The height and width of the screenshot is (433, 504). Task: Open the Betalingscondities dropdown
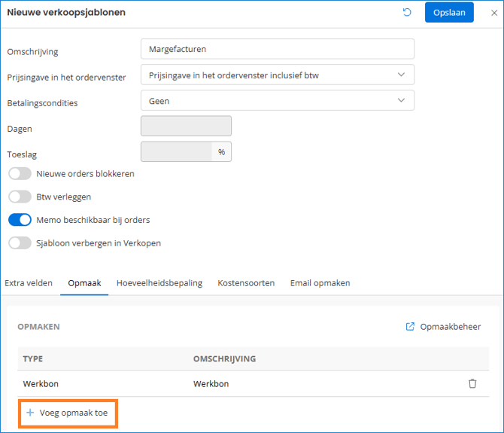point(277,101)
